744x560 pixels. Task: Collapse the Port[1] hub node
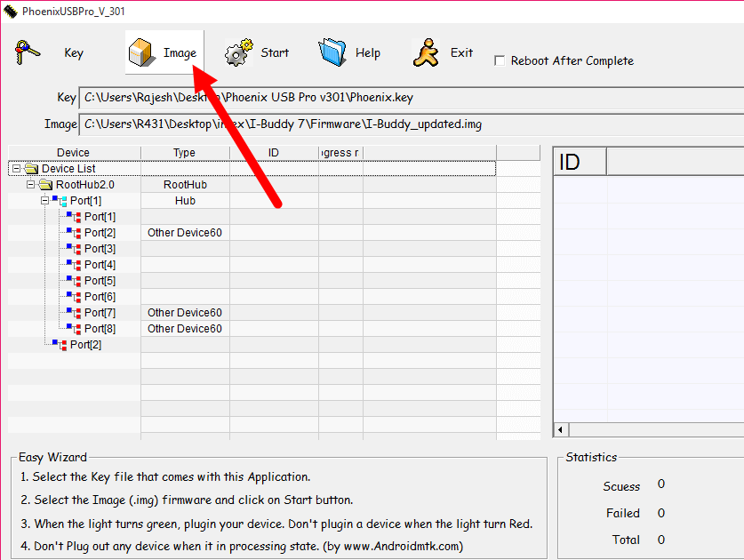tap(44, 201)
